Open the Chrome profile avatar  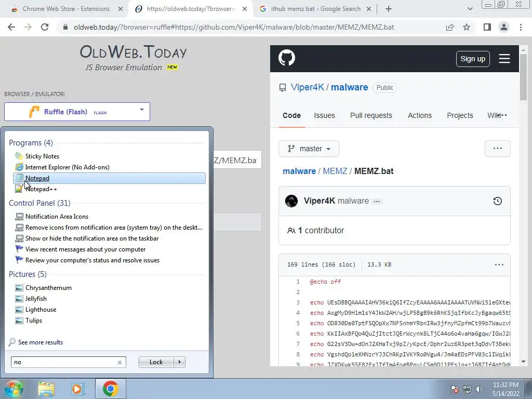[x=504, y=27]
